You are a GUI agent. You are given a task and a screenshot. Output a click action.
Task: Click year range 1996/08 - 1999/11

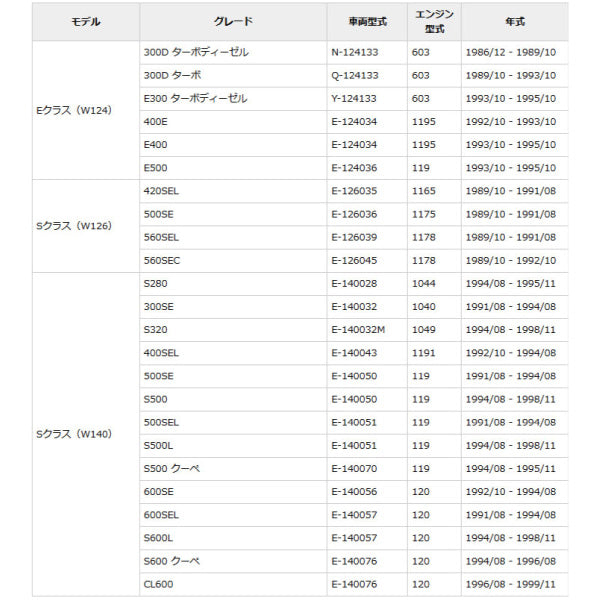click(x=511, y=584)
